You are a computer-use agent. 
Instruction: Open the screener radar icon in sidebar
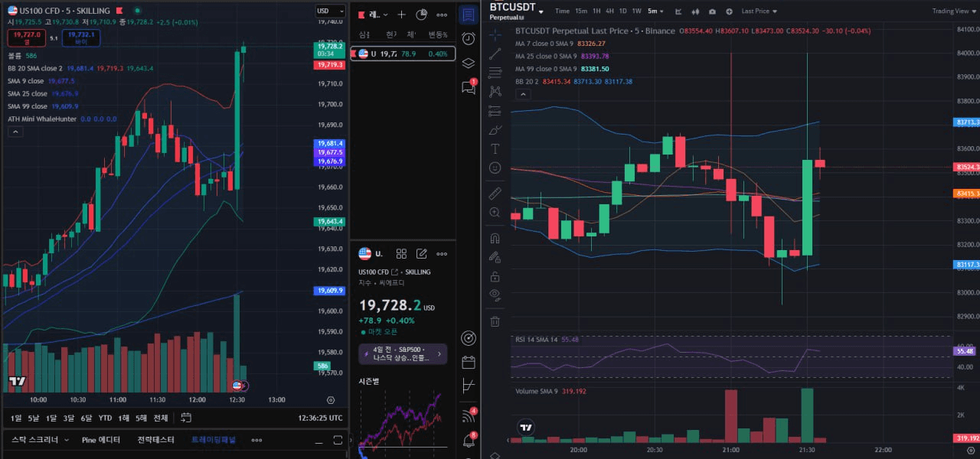tap(469, 338)
